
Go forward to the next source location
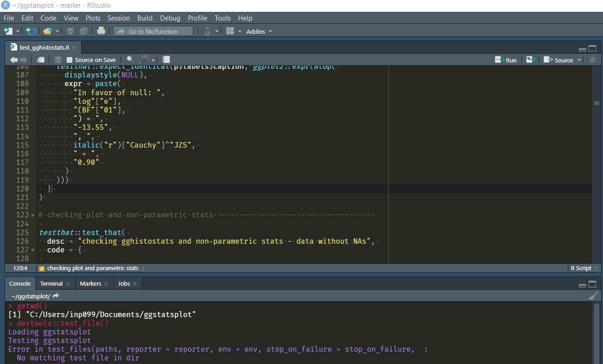coord(23,60)
